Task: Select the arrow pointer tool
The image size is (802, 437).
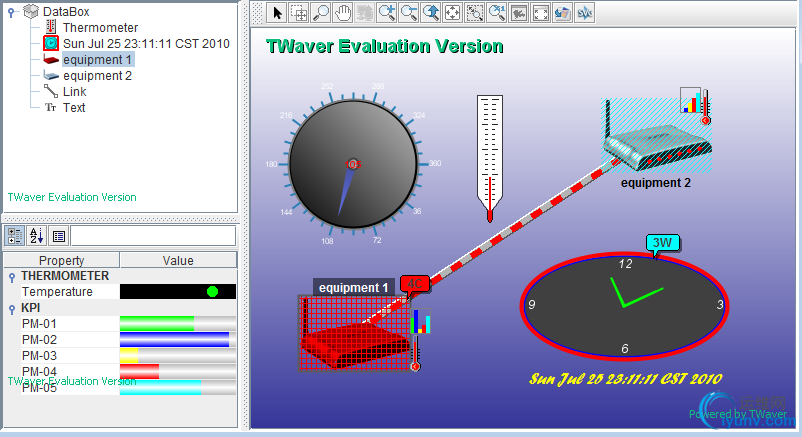Action: tap(277, 13)
